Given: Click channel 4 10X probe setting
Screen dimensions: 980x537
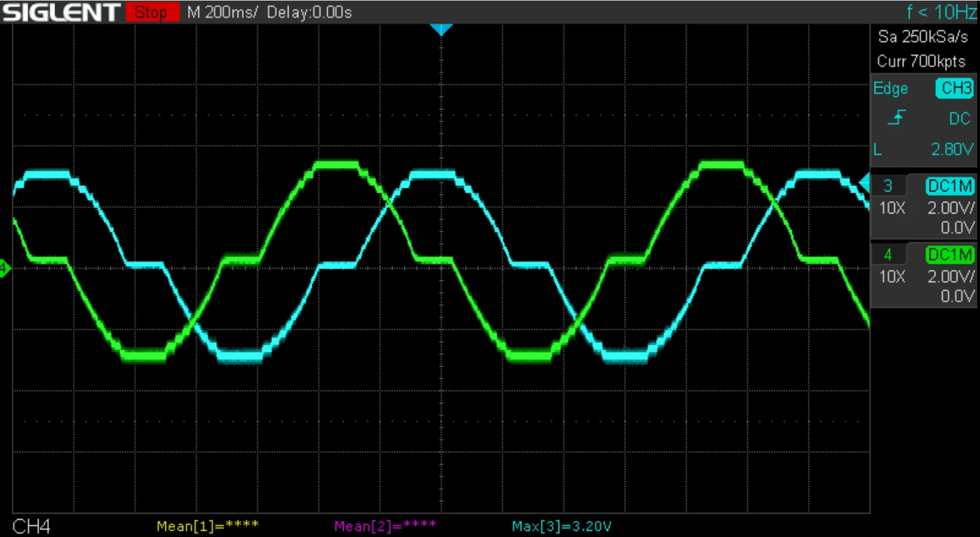Looking at the screenshot, I should (892, 276).
